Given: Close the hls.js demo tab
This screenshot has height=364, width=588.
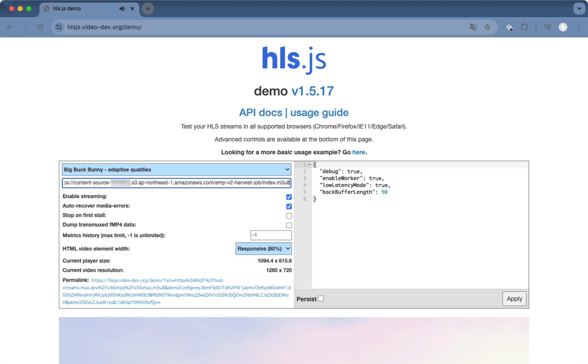Looking at the screenshot, I should pyautogui.click(x=132, y=9).
